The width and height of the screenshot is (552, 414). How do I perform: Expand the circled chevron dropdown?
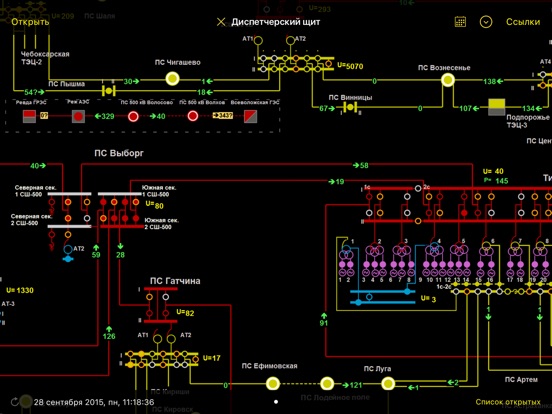(x=486, y=22)
